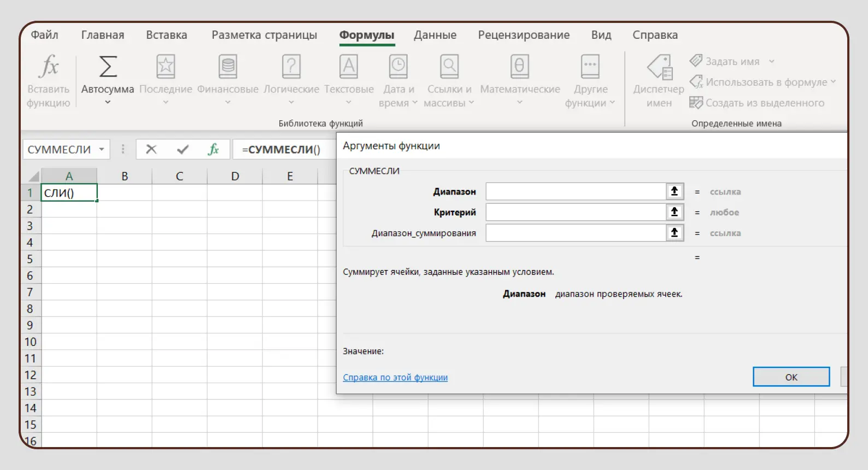Expand the Логические dropdown chevron
Screen dimensions: 868x470
[291, 102]
